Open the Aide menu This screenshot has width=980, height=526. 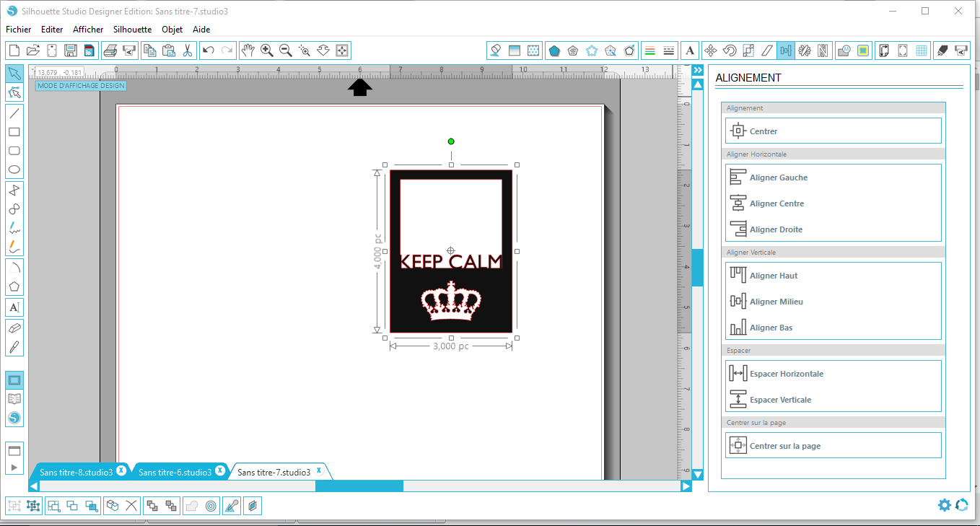[x=201, y=30]
